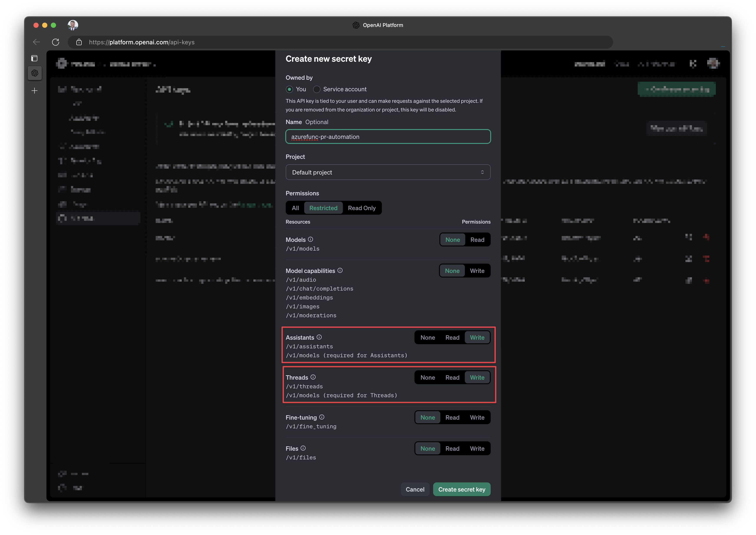The height and width of the screenshot is (535, 756).
Task: Set Files permission to Write
Action: point(477,448)
